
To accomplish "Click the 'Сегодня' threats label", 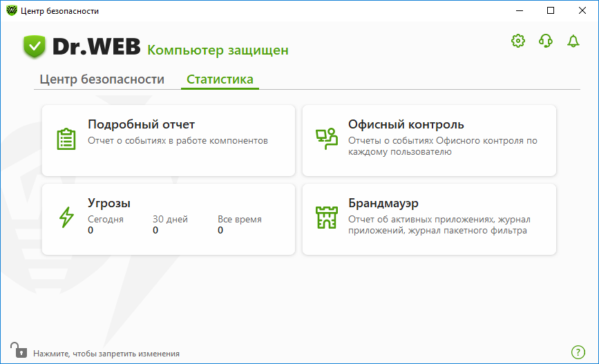I will 106,219.
